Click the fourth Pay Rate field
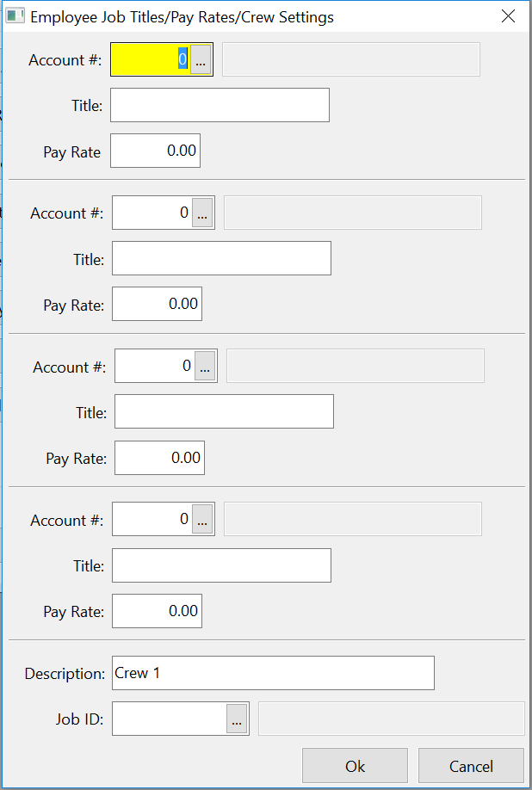This screenshot has height=790, width=532. (x=157, y=611)
